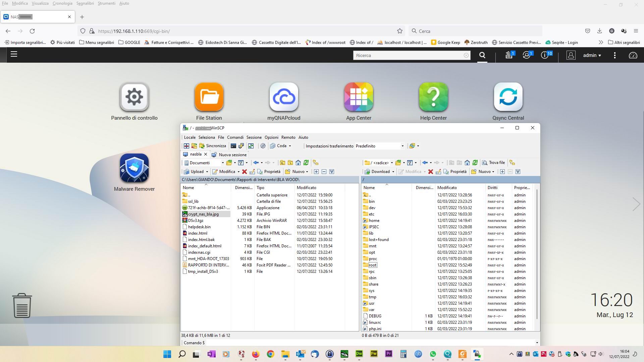Open QNAP background tasks icon
Viewport: 644px width, 362px height.
pyautogui.click(x=510, y=55)
